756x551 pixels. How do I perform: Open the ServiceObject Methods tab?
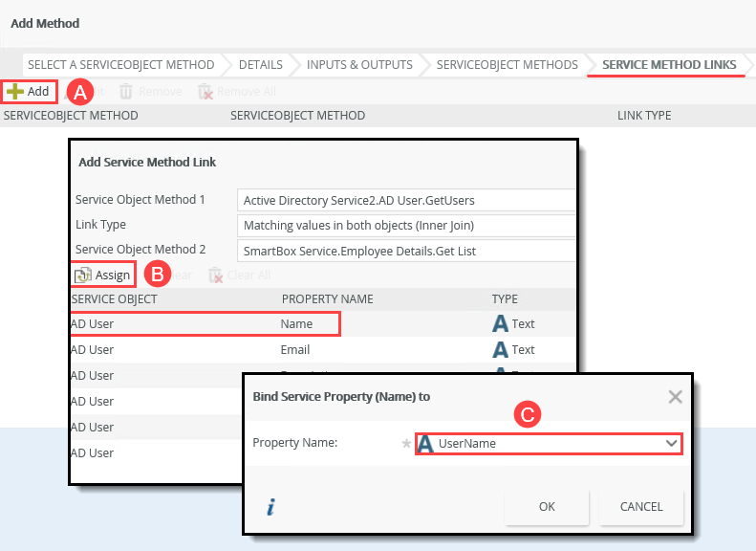click(x=507, y=65)
